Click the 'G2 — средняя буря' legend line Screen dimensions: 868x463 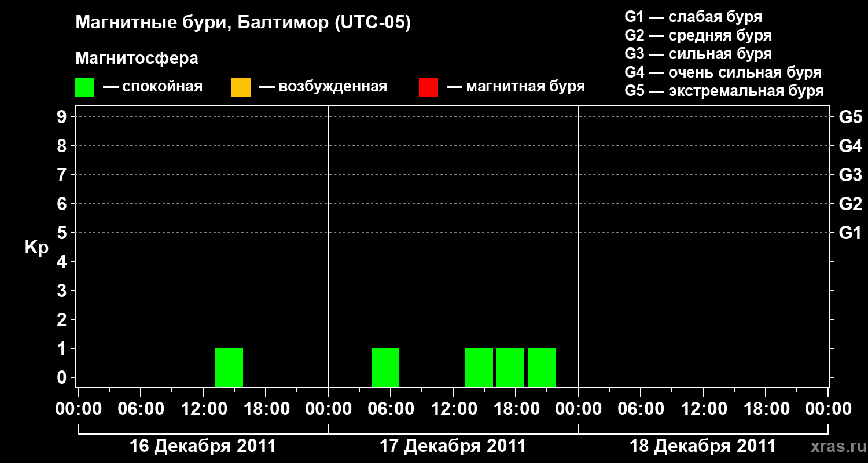click(698, 35)
